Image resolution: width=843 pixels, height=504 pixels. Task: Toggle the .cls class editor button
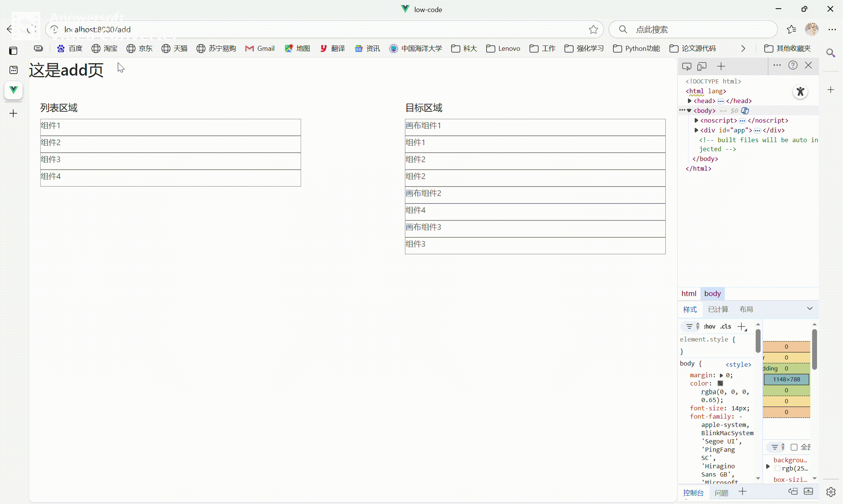(x=726, y=326)
